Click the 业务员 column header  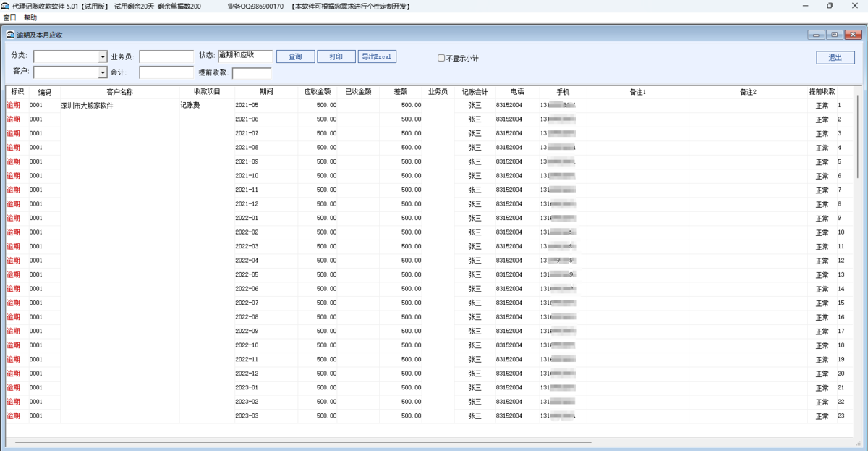[438, 92]
